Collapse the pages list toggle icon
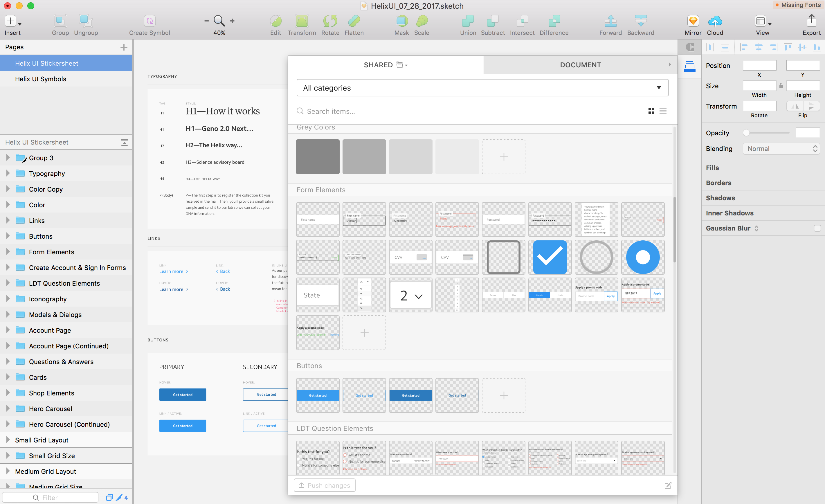 (x=124, y=142)
